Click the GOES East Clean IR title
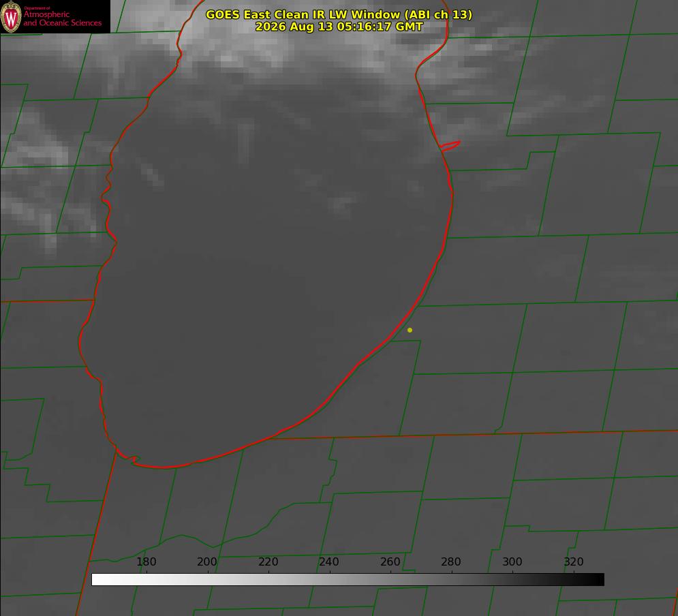This screenshot has height=616, width=678. 339,14
